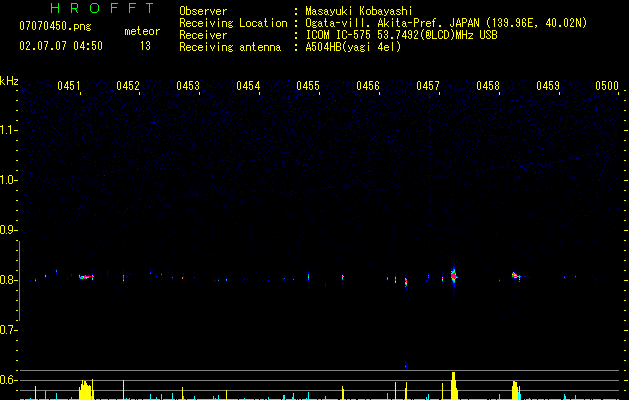Image resolution: width=629 pixels, height=400 pixels.
Task: Click the 0452 time marker
Action: click(x=128, y=85)
